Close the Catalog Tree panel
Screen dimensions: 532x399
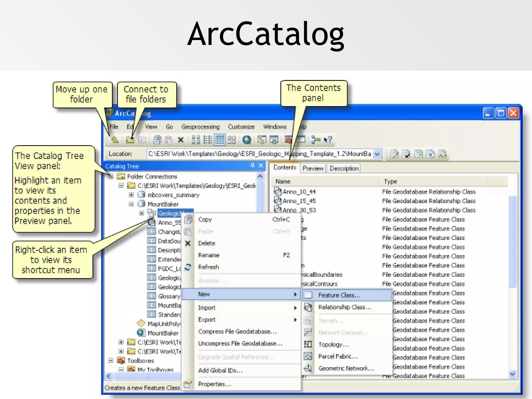pos(261,165)
